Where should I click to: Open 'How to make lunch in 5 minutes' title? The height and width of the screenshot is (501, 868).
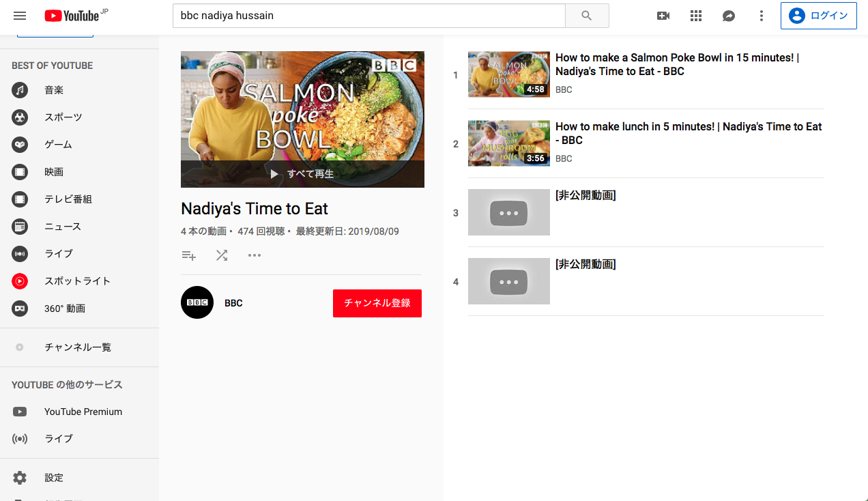[689, 133]
